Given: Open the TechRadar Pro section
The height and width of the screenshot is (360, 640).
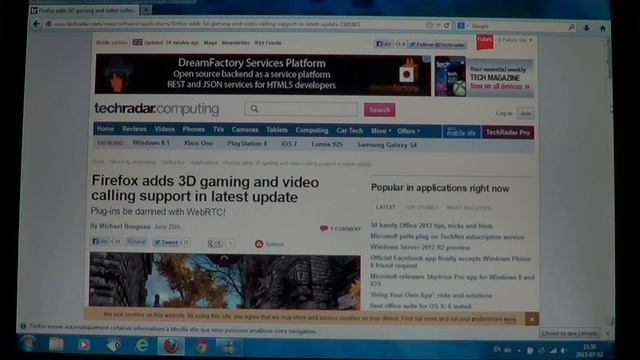Looking at the screenshot, I should point(508,133).
